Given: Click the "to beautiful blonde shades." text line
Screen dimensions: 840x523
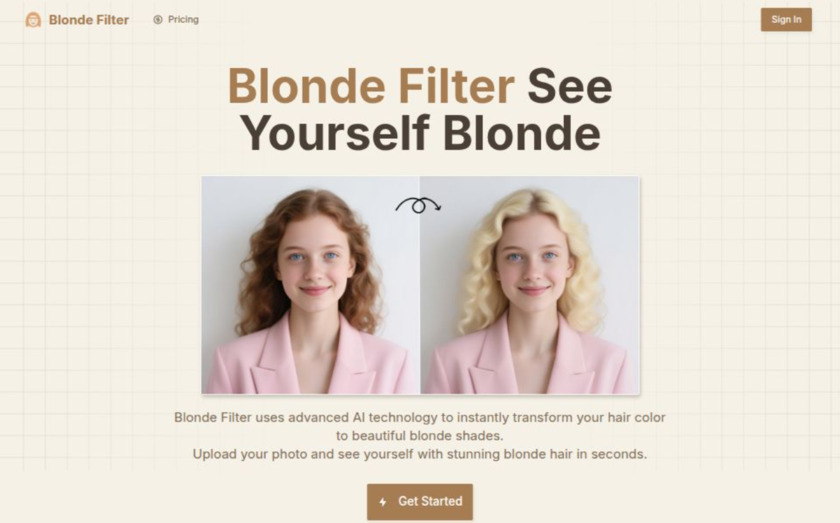Looking at the screenshot, I should point(420,436).
